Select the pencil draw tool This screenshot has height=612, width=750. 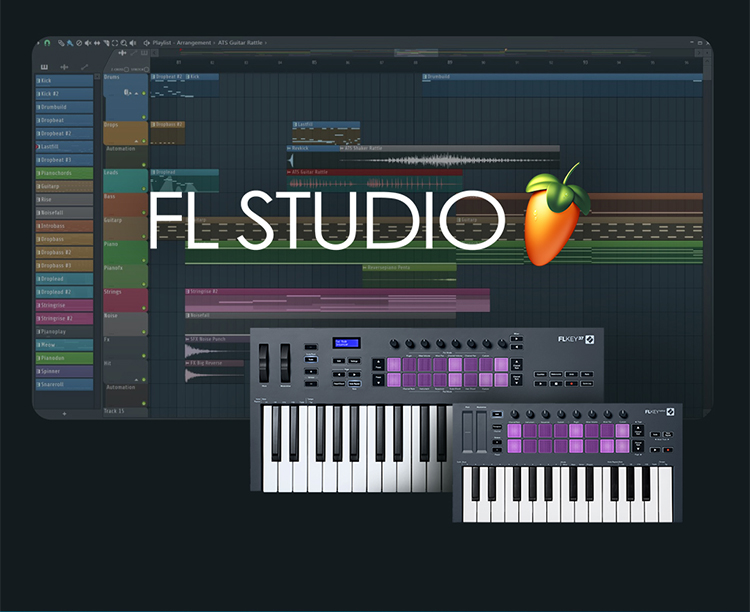61,43
